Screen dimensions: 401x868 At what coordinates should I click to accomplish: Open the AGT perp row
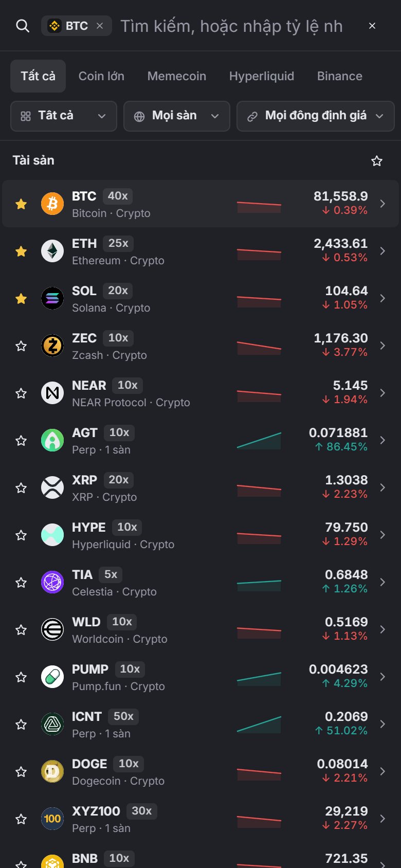[200, 440]
